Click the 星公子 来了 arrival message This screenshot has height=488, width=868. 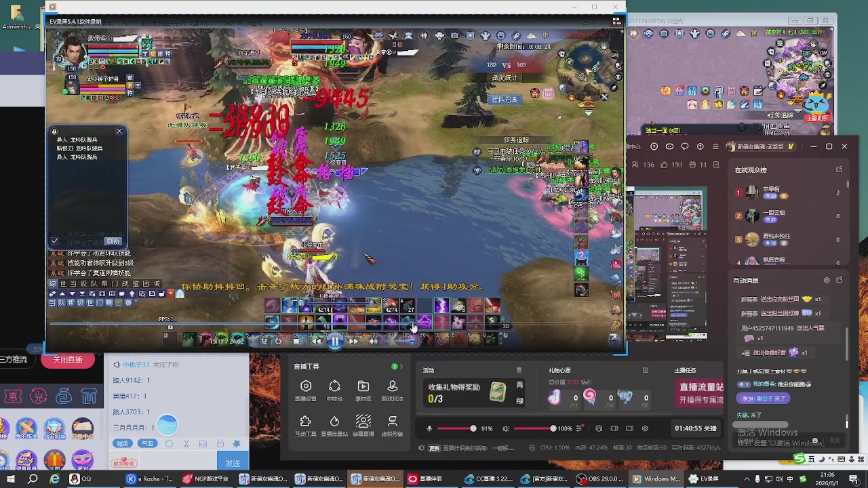764,399
